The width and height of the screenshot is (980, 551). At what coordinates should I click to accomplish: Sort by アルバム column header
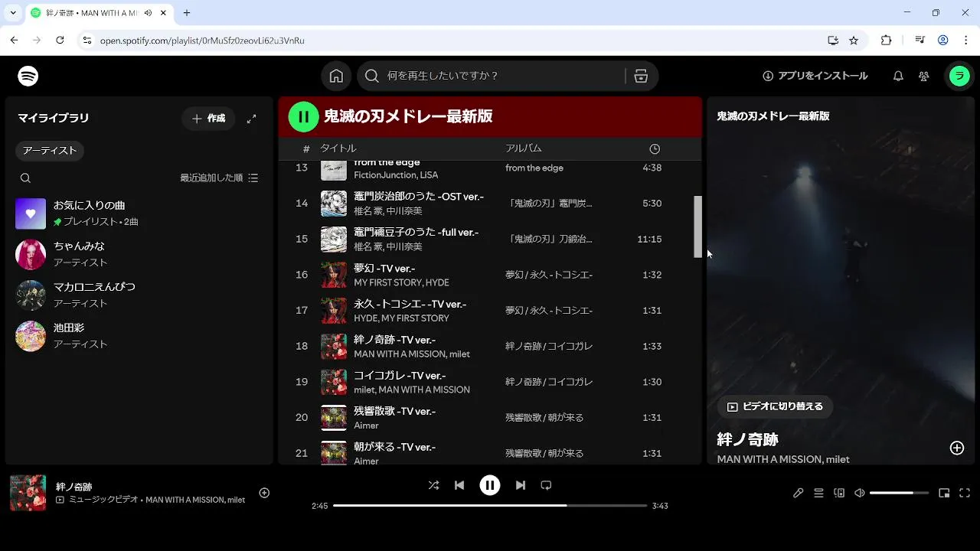(524, 148)
